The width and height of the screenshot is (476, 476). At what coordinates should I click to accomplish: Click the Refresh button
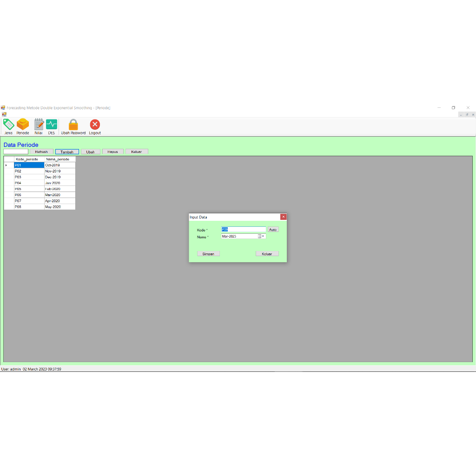point(41,152)
